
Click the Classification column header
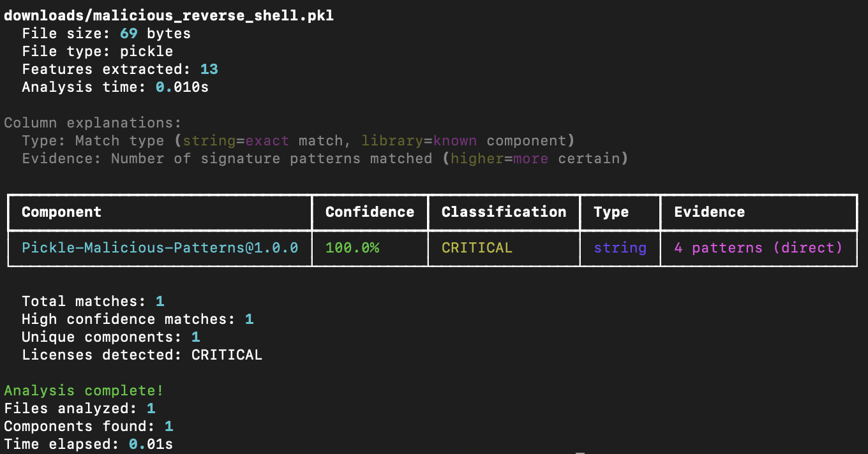(x=504, y=212)
